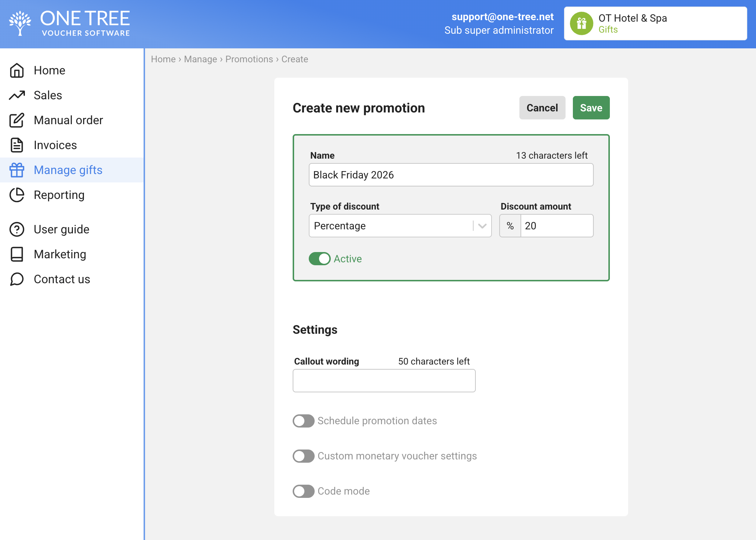Click the One Tree logo
Image resolution: width=756 pixels, height=540 pixels.
point(70,23)
